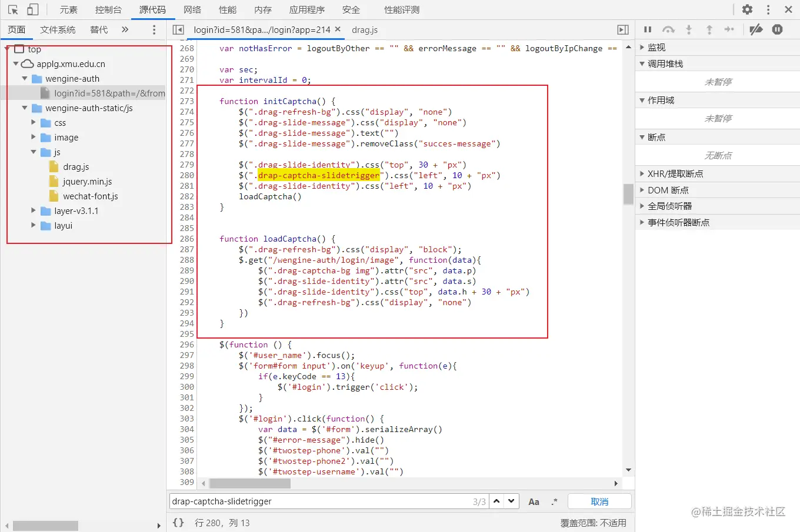Screen dimensions: 800x532
Task: Open jquery.min.js from file tree
Action: pos(87,182)
